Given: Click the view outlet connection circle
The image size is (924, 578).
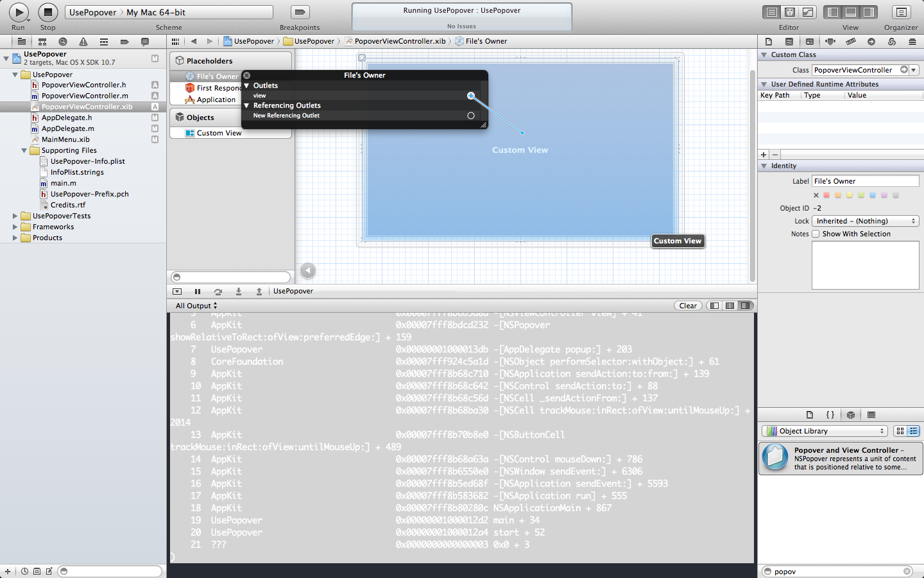Looking at the screenshot, I should (x=471, y=96).
